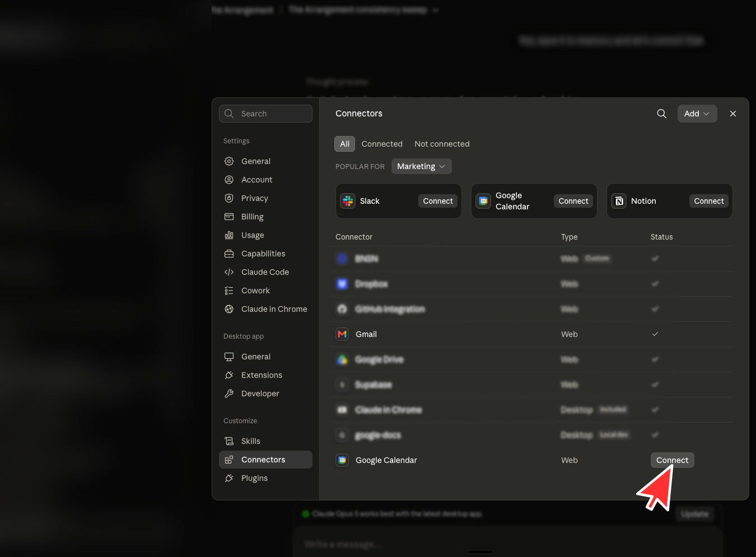Click the code brackets icon beside Claude Code
756x557 pixels.
[229, 272]
